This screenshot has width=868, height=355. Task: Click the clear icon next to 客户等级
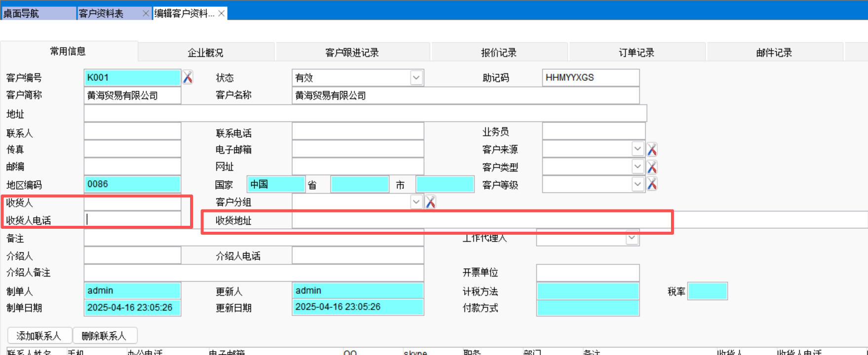[x=652, y=184]
